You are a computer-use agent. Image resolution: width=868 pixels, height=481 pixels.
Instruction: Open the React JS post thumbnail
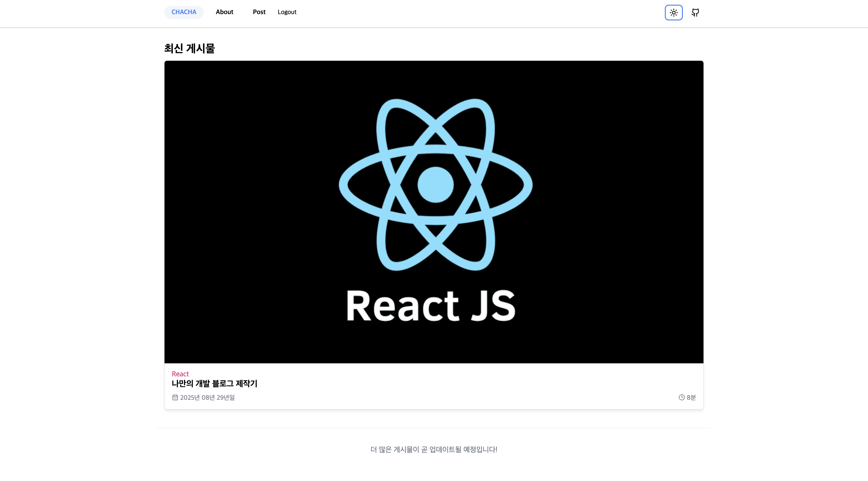tap(434, 212)
